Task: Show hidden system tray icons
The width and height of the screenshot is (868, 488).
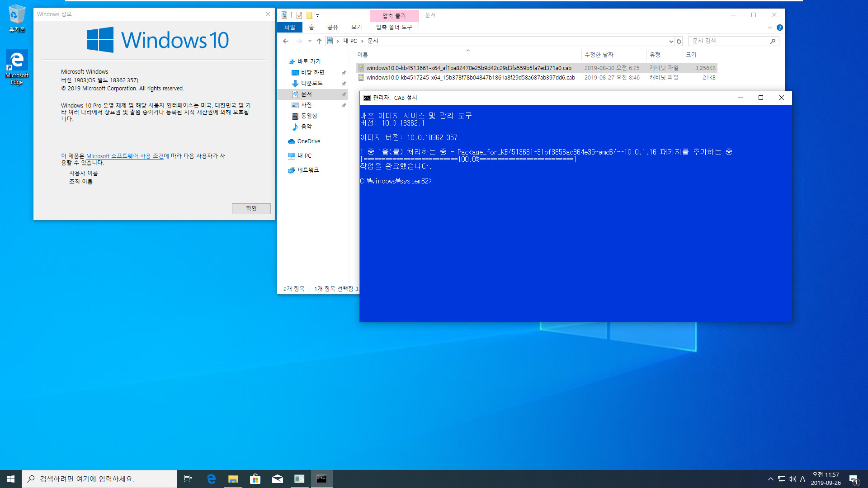Action: [771, 479]
